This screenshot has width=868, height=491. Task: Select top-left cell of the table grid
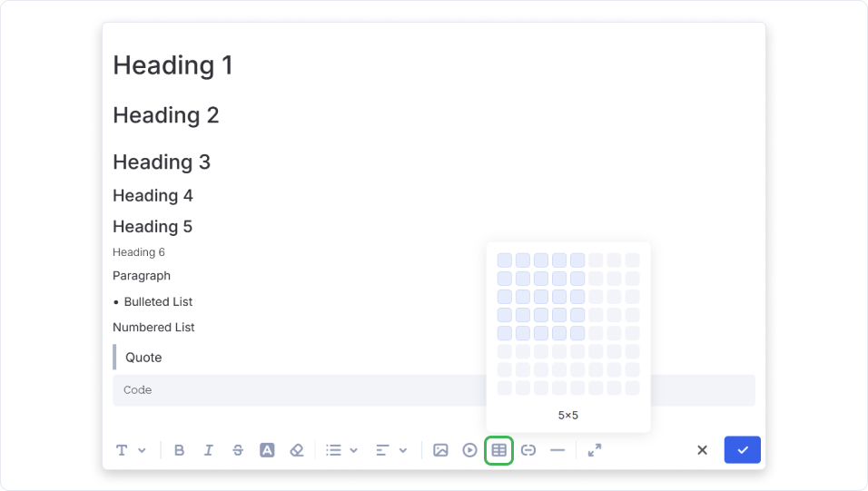coord(505,260)
